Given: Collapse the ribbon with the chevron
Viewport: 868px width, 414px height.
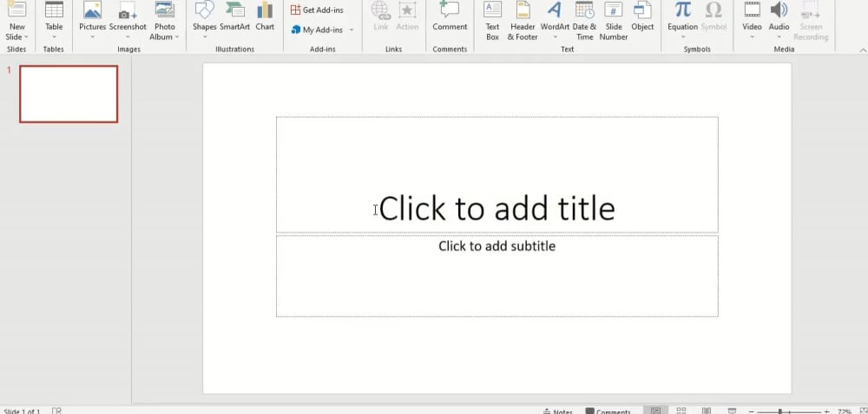Looking at the screenshot, I should pos(863,50).
